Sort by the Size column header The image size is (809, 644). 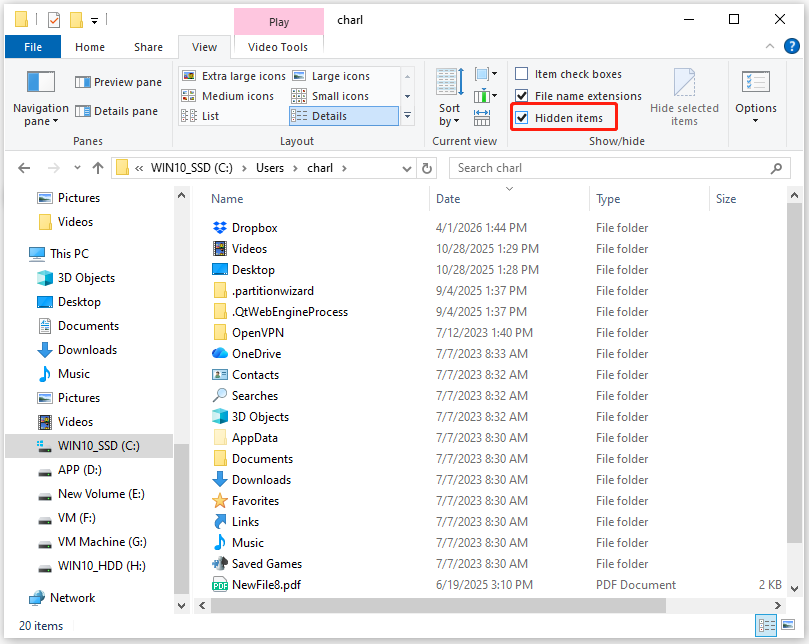725,199
